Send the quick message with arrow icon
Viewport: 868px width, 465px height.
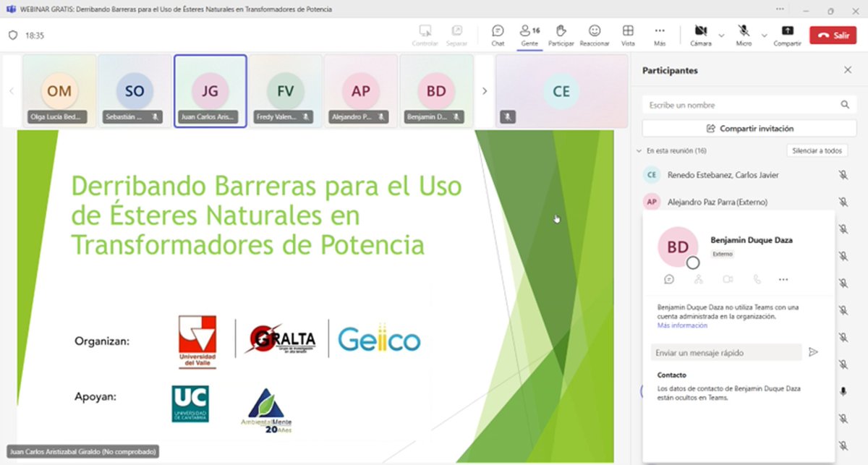814,352
